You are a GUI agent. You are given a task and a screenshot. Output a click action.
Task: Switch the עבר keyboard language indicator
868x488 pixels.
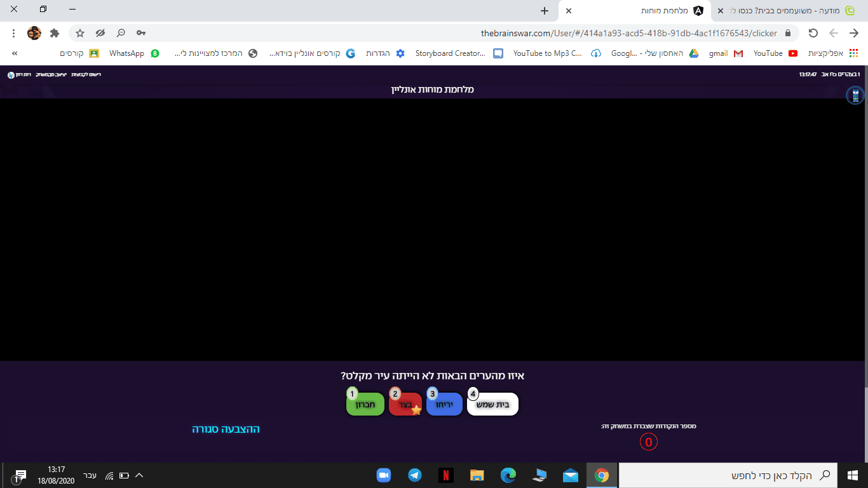pyautogui.click(x=90, y=475)
